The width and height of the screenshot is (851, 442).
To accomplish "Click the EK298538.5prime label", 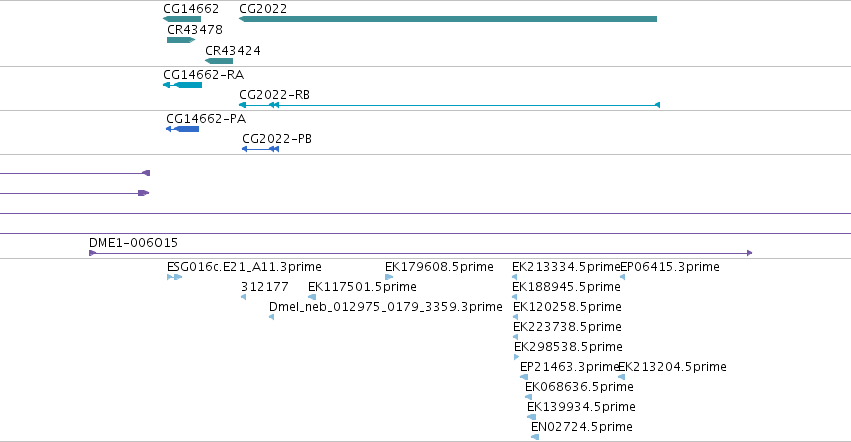I will pyautogui.click(x=569, y=347).
